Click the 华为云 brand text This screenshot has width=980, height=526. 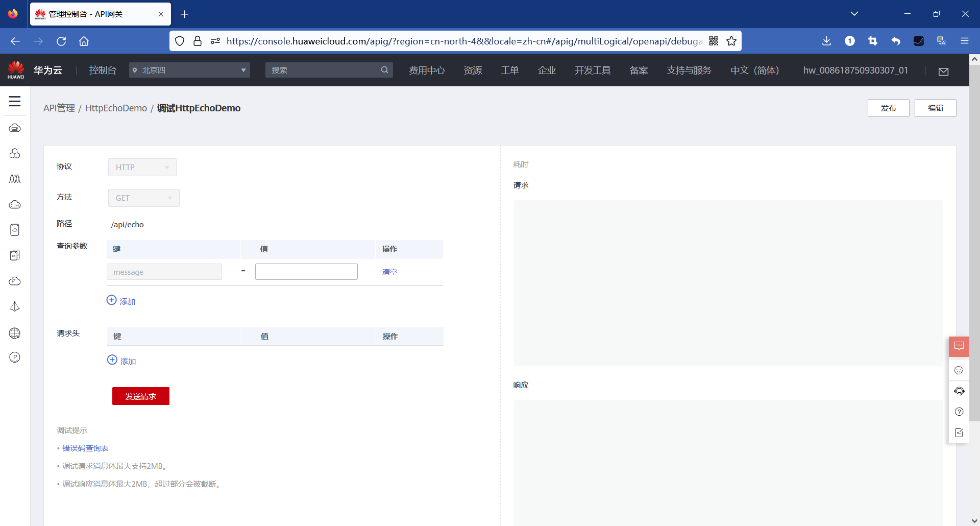pos(48,70)
